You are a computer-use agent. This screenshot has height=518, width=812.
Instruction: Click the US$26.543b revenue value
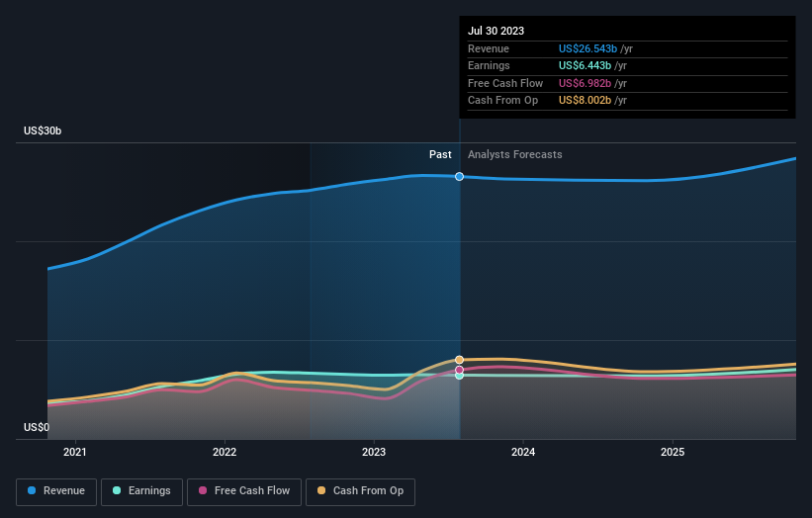[x=587, y=48]
